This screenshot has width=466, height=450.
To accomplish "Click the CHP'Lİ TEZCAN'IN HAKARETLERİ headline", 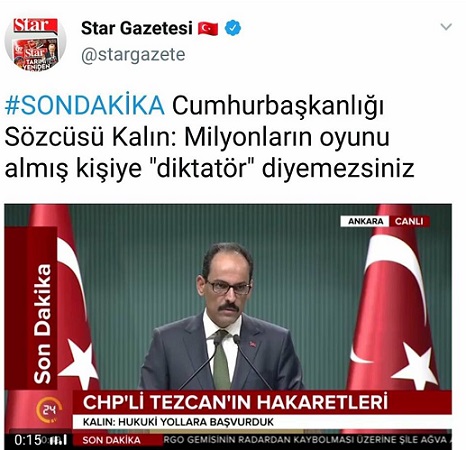I will [235, 402].
